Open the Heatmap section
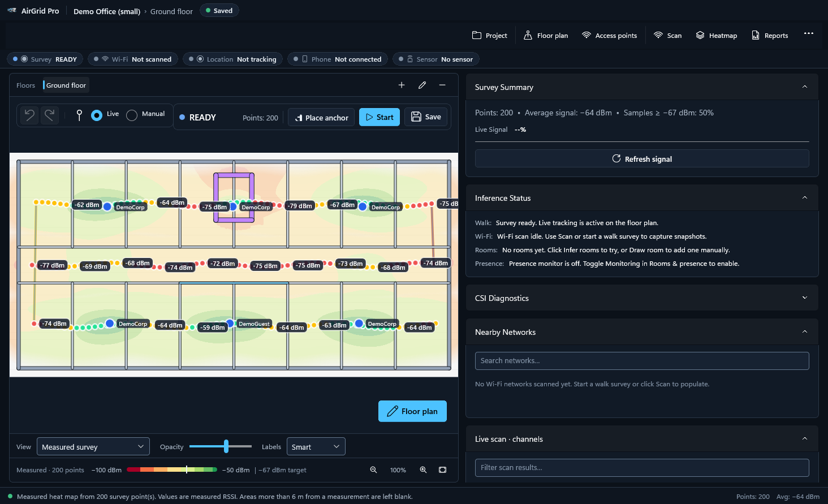The width and height of the screenshot is (828, 504). pos(717,35)
